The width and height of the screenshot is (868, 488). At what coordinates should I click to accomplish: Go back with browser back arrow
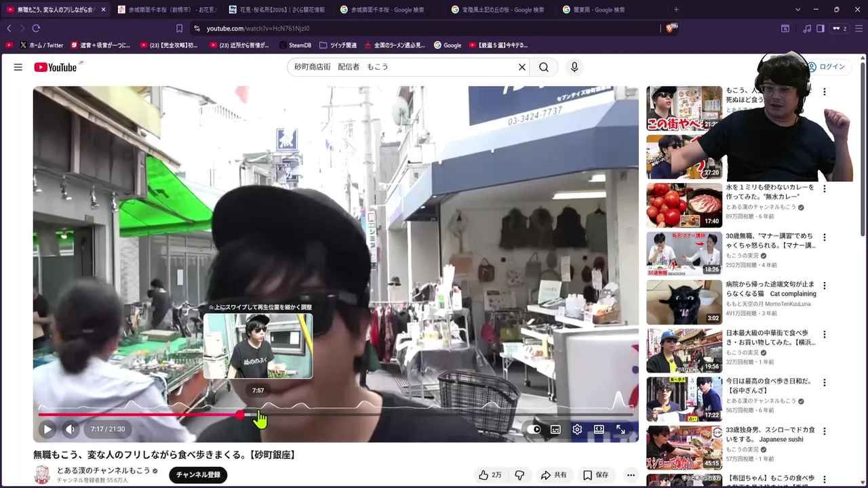(9, 28)
